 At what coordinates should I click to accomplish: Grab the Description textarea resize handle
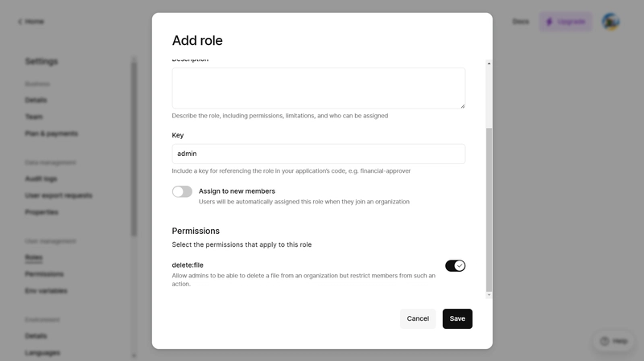click(x=462, y=106)
